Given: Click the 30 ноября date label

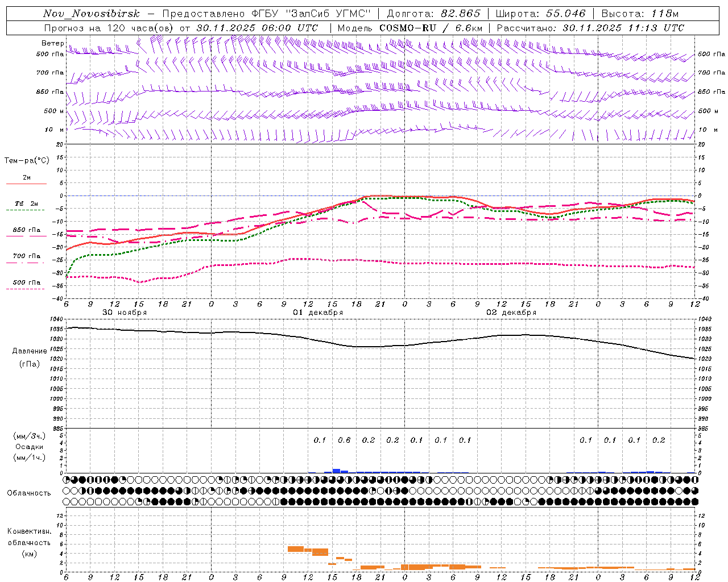Looking at the screenshot, I should [x=125, y=313].
